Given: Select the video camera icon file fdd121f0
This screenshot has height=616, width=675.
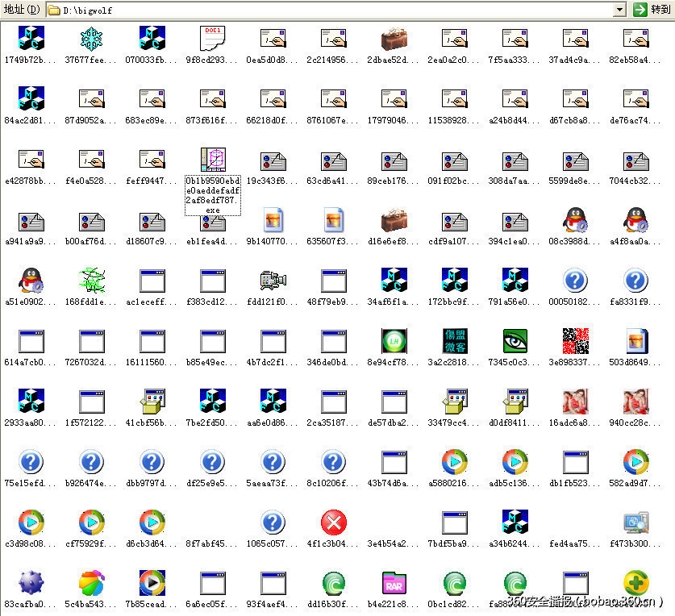Looking at the screenshot, I should pyautogui.click(x=273, y=280).
